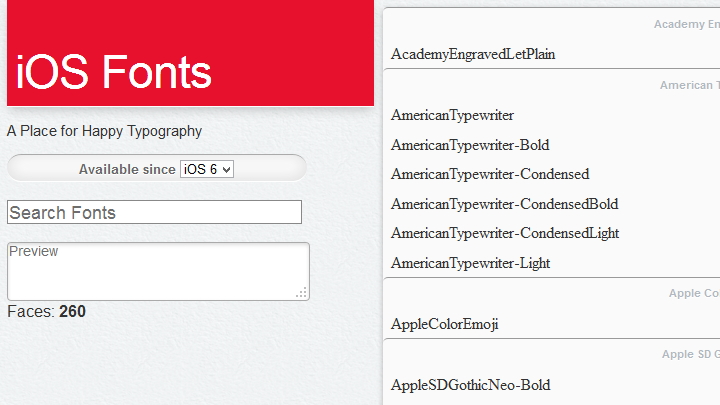
Task: Click the Apple SD Gothic family heading
Action: click(691, 354)
